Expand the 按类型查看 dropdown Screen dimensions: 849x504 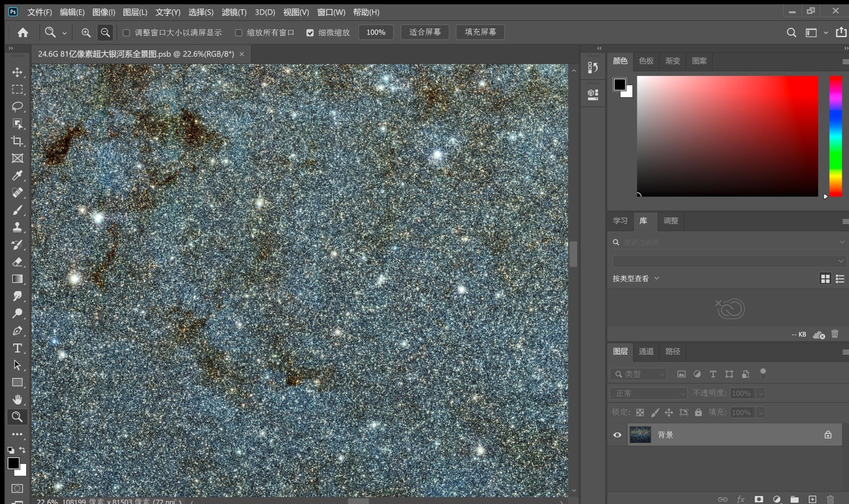636,279
